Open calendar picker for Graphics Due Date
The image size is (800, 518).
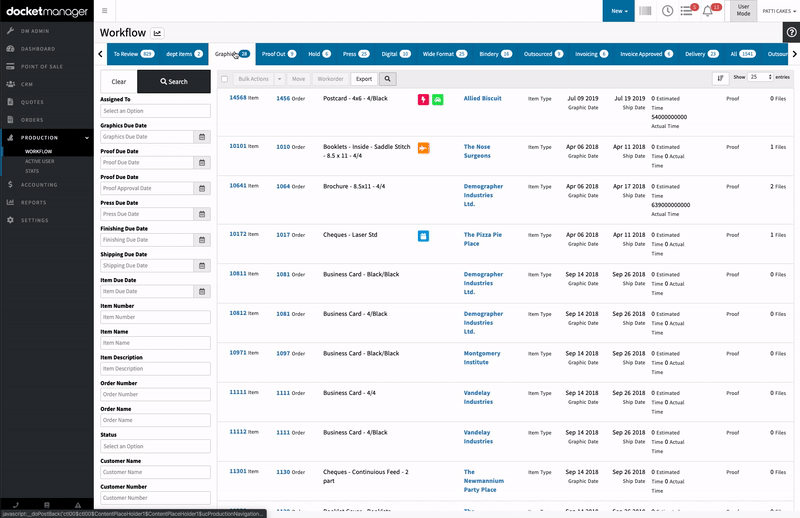tap(202, 137)
